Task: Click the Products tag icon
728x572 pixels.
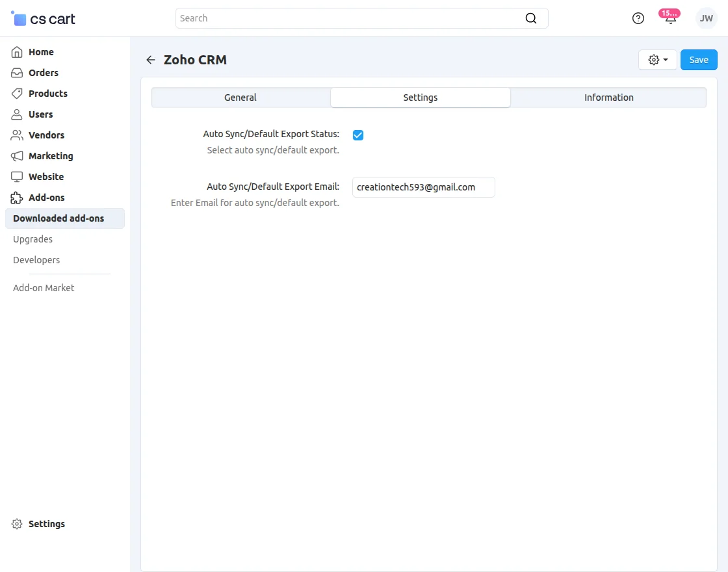Action: tap(17, 94)
